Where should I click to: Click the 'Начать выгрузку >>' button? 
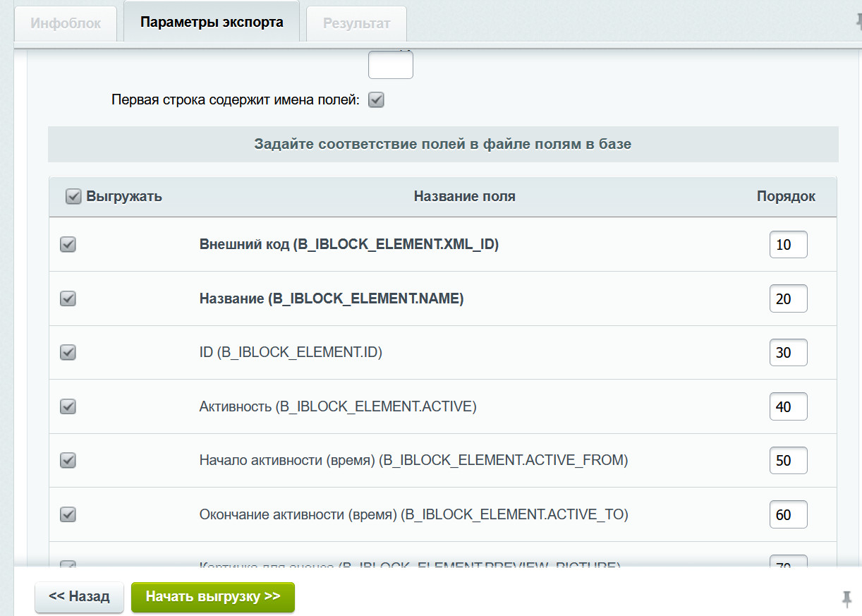click(213, 596)
